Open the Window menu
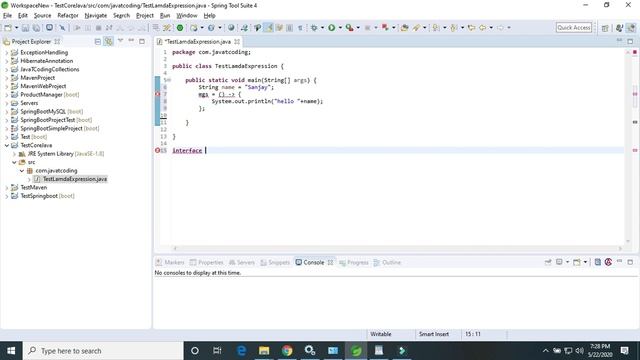Viewport: 640px width, 360px height. tap(187, 16)
